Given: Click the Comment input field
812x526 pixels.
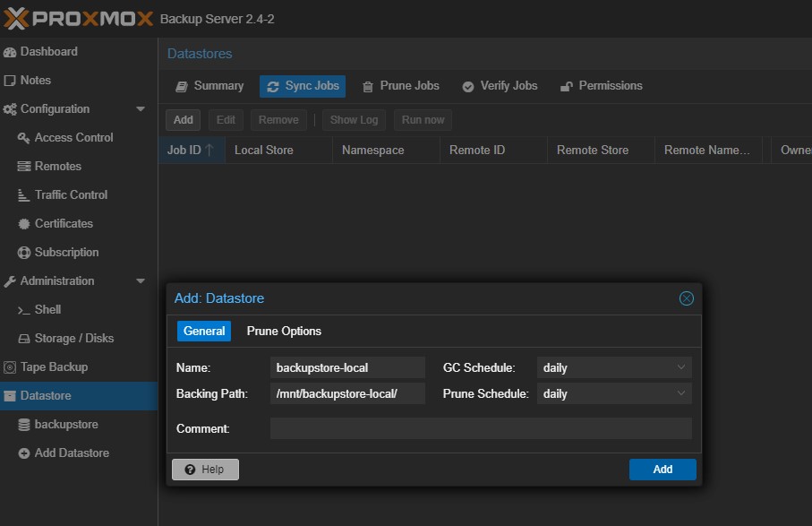Looking at the screenshot, I should 481,428.
